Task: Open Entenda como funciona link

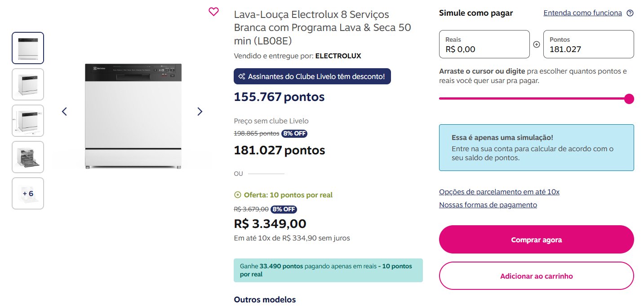Action: point(582,13)
